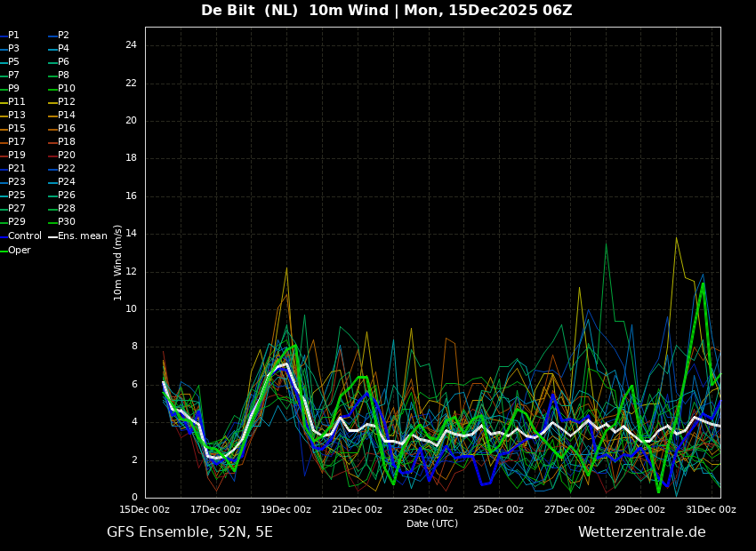Image resolution: width=756 pixels, height=551 pixels.
Task: Click the 10m Wind (m/s) axis title
Action: point(118,262)
